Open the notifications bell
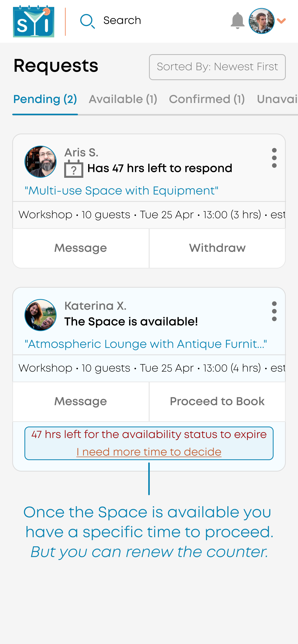Screen dimensions: 298x644 tap(237, 21)
